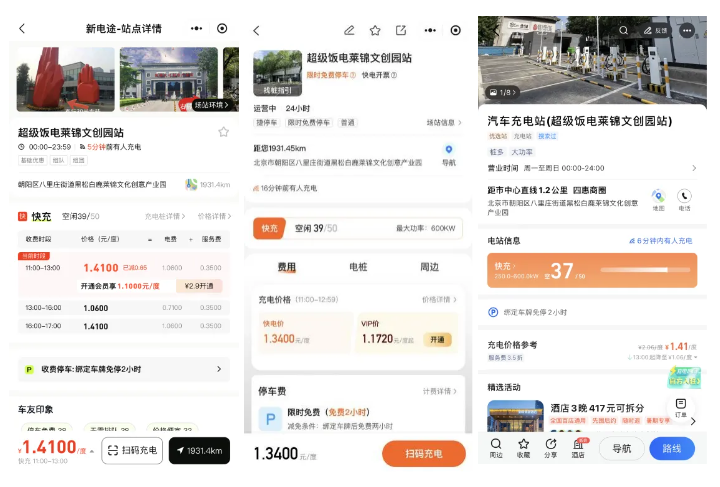Tap 收藏 star icon in bottom bar

tap(523, 448)
